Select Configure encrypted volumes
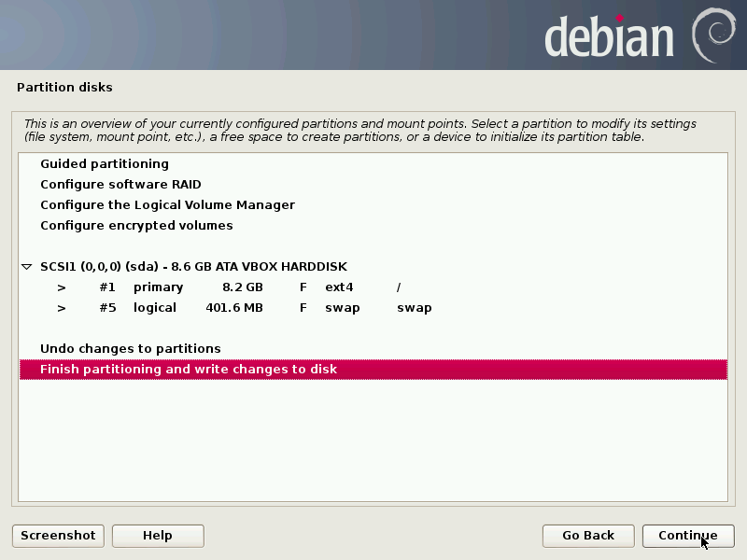The image size is (747, 560). (373, 225)
